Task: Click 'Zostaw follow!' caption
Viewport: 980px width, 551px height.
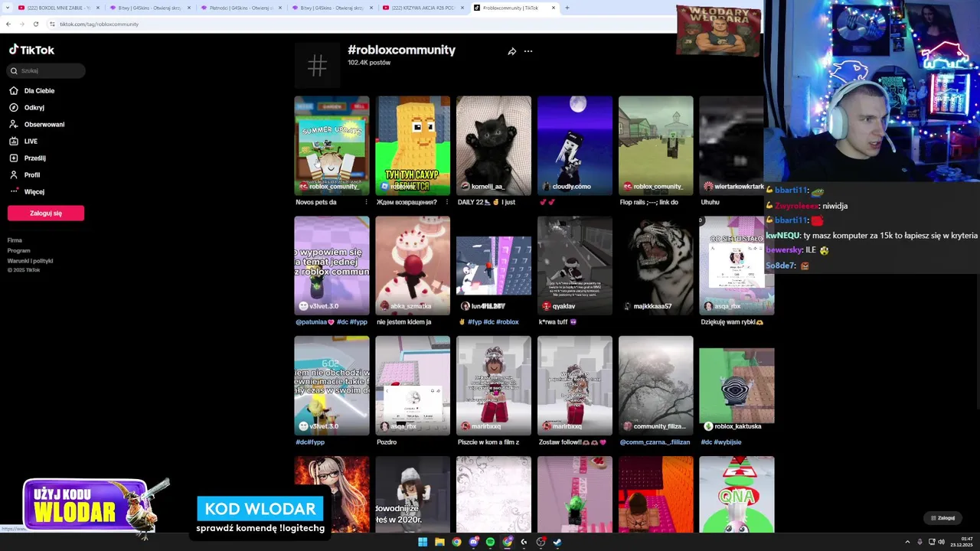Action: pos(572,442)
